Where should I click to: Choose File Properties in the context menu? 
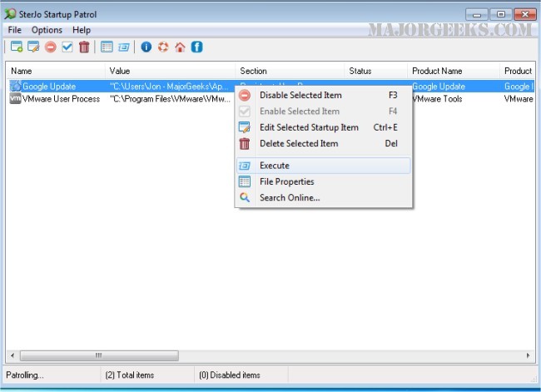coord(324,181)
